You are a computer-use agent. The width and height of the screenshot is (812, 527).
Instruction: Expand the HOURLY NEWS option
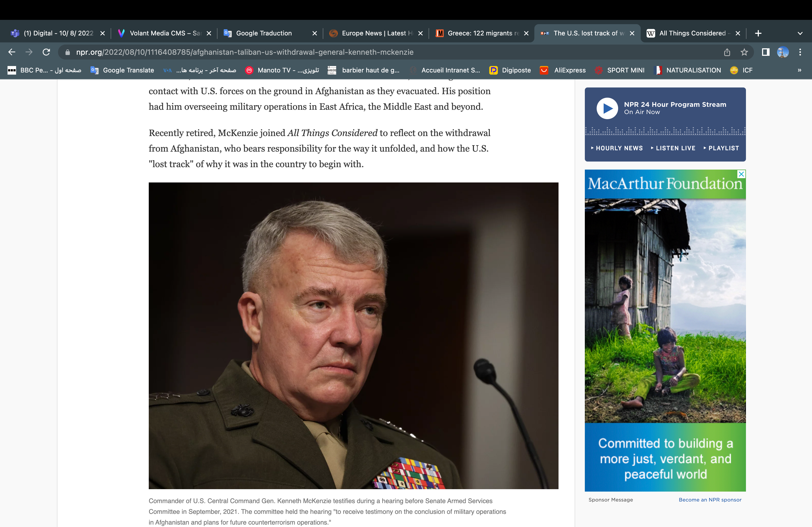(617, 148)
